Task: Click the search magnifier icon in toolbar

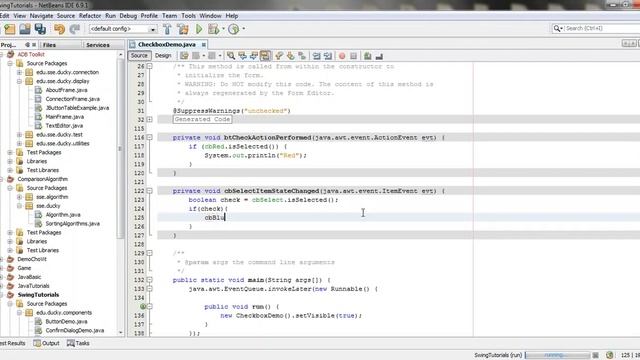Action: pos(557,28)
